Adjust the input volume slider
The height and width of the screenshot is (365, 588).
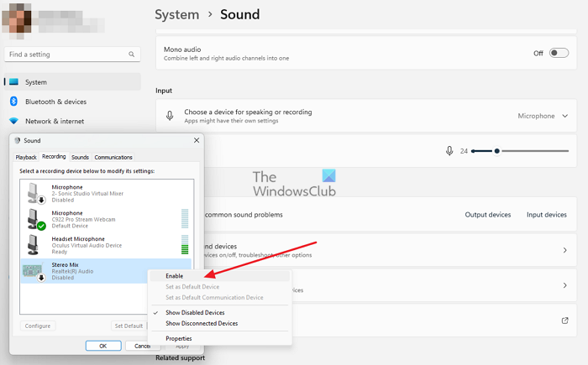point(497,151)
